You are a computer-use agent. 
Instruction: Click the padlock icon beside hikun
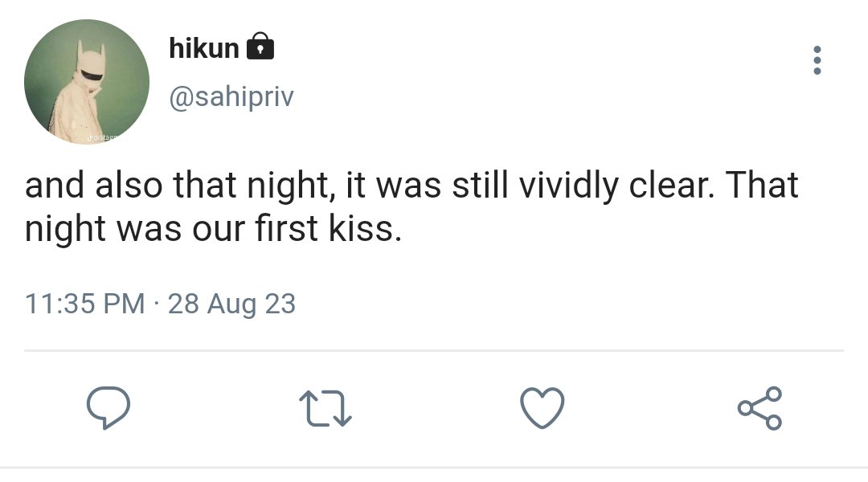260,46
